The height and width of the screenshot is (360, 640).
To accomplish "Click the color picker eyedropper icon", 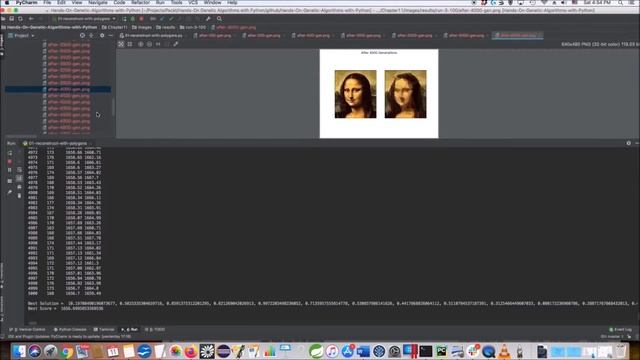I will coord(176,44).
